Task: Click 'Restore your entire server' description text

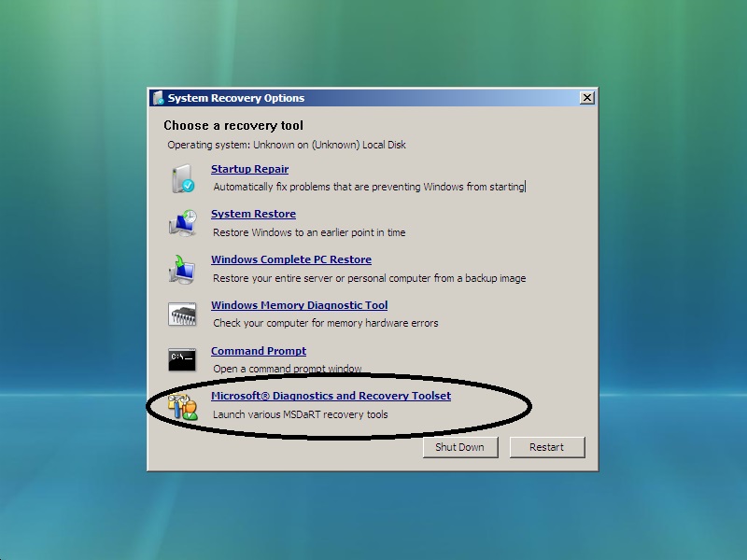Action: [x=369, y=278]
